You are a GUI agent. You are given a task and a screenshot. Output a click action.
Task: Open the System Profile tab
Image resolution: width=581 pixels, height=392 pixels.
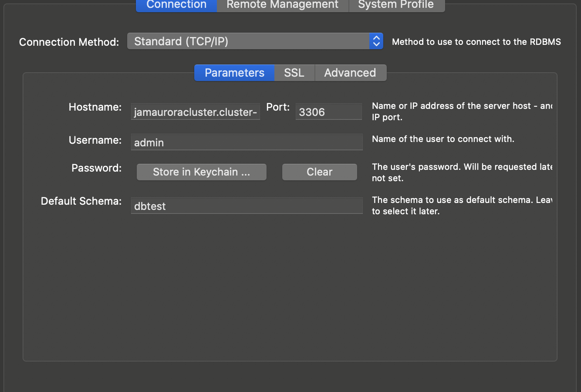point(396,5)
